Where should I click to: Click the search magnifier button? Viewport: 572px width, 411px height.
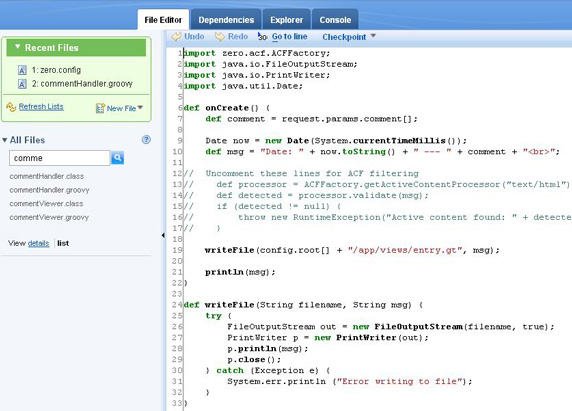[x=117, y=158]
